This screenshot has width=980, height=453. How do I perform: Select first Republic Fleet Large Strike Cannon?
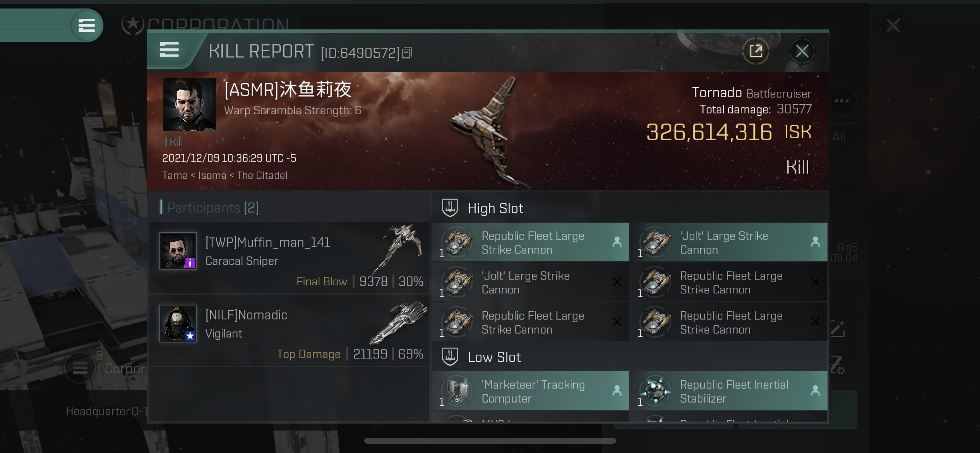click(x=531, y=242)
